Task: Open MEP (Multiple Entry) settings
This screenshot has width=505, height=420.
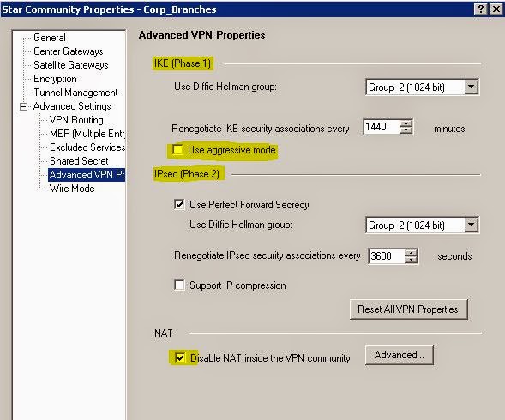Action: [x=87, y=134]
